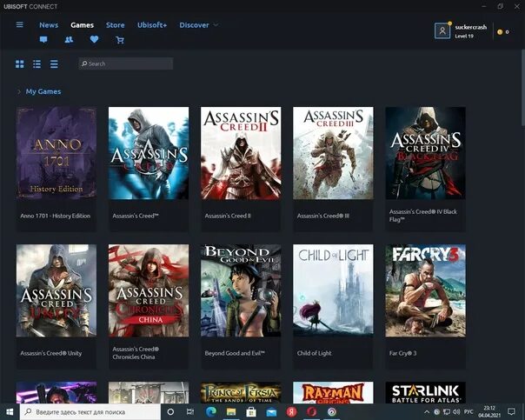
Task: Open the Store tab
Action: pyautogui.click(x=116, y=25)
